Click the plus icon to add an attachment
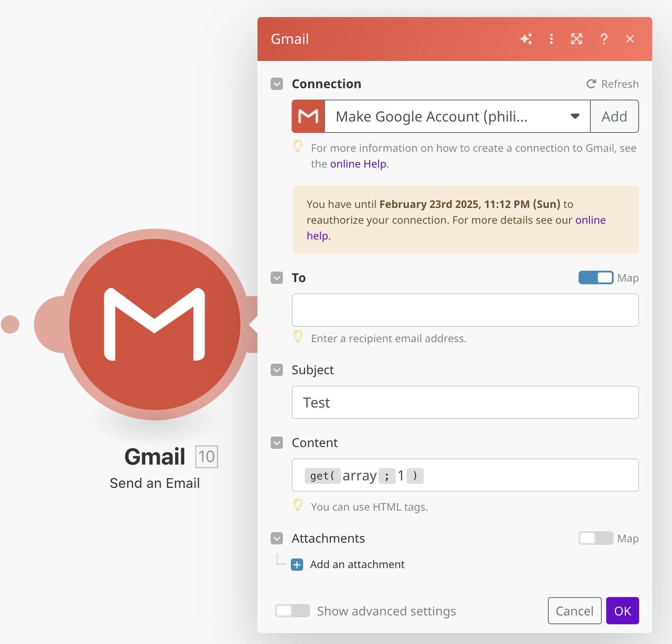Screen dimensions: 672x644 (297, 565)
